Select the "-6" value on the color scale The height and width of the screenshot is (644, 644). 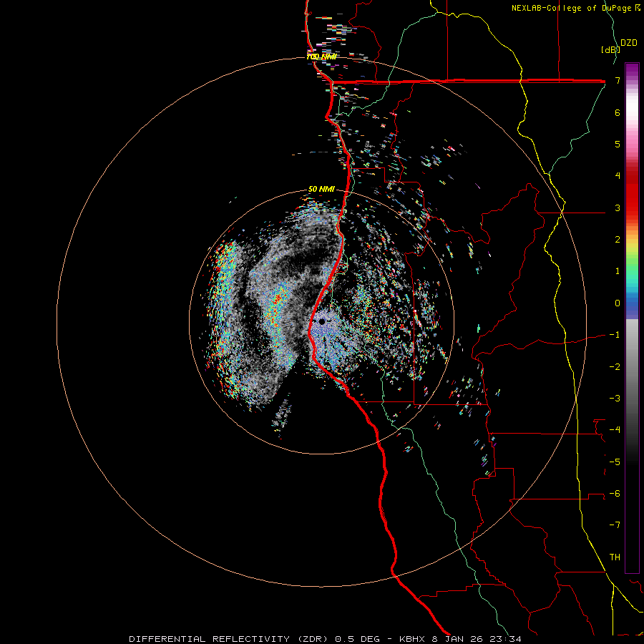[x=615, y=494]
